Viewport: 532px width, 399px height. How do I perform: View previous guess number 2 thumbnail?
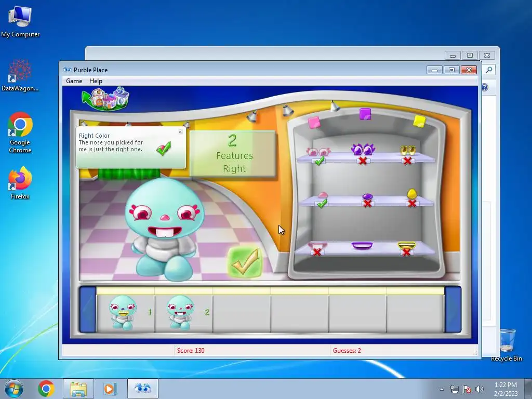click(x=180, y=312)
